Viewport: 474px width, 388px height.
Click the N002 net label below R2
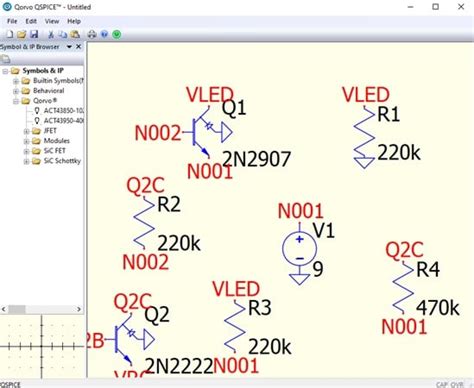point(145,262)
